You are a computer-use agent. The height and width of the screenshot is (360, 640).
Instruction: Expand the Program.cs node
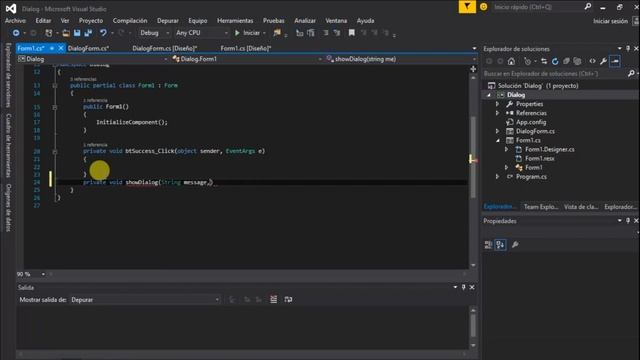tap(498, 177)
